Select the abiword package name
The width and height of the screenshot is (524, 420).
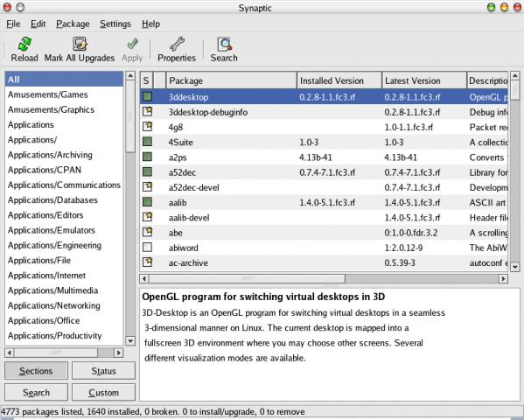[x=183, y=248]
